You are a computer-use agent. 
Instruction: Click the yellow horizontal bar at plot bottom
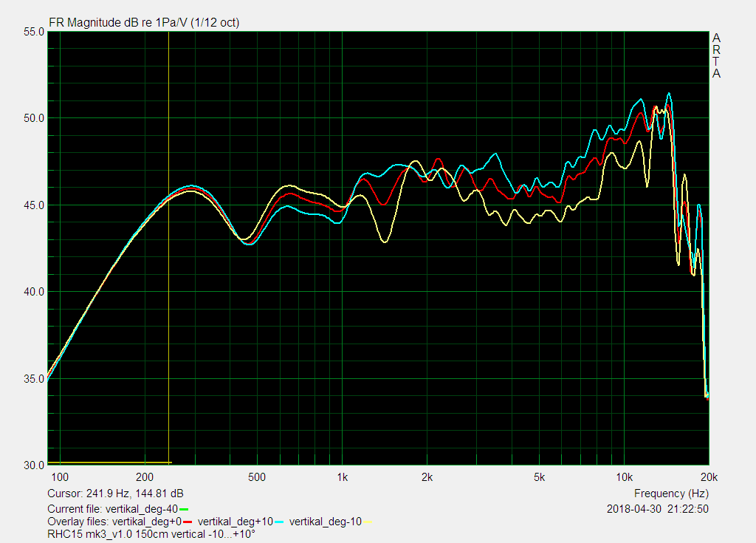pos(110,463)
